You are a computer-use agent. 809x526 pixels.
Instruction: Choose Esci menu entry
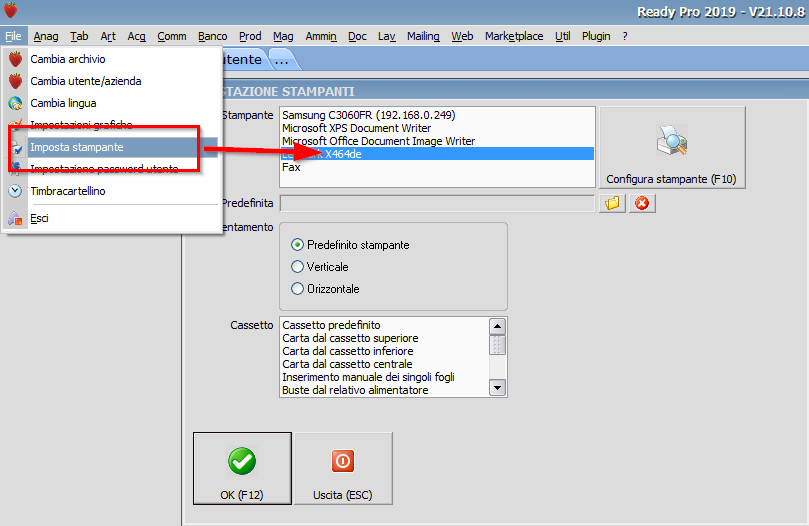point(112,218)
